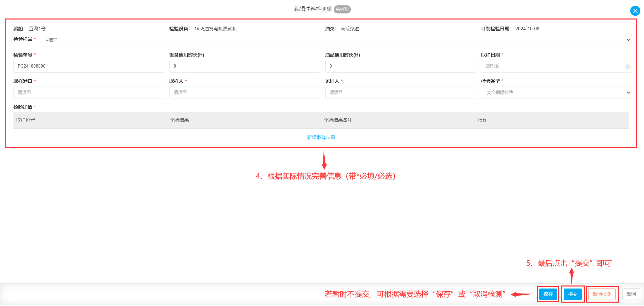
Task: Click the ship name 互海1号
Action: point(37,29)
